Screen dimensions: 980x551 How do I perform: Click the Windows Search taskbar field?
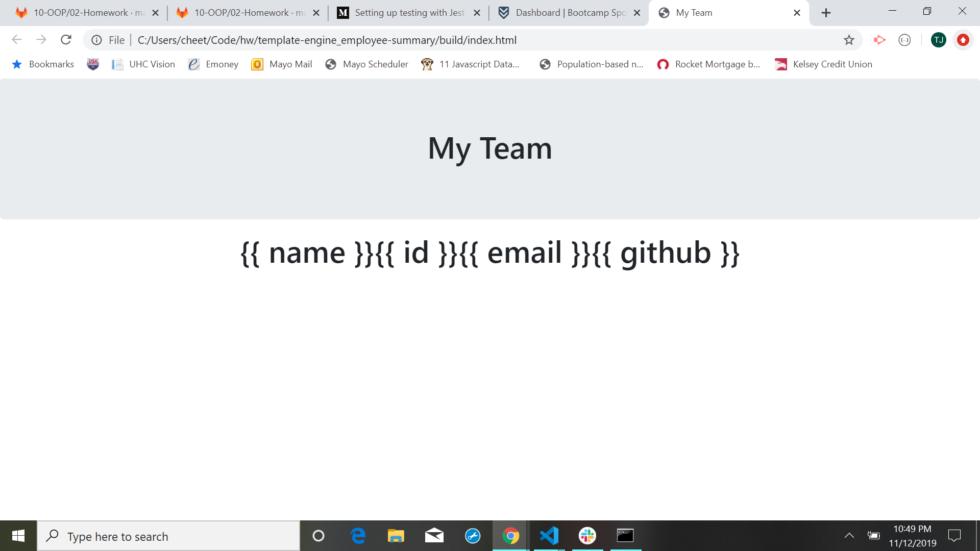point(170,536)
